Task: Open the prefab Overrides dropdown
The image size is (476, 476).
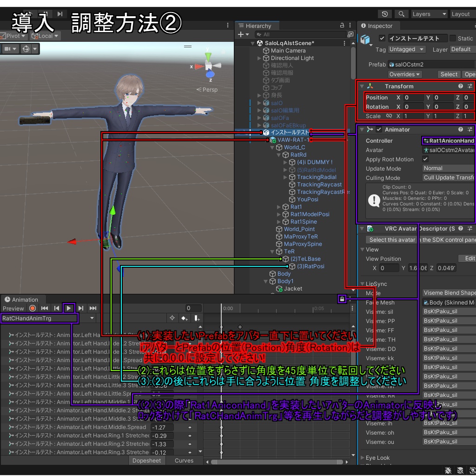Action: pyautogui.click(x=404, y=74)
